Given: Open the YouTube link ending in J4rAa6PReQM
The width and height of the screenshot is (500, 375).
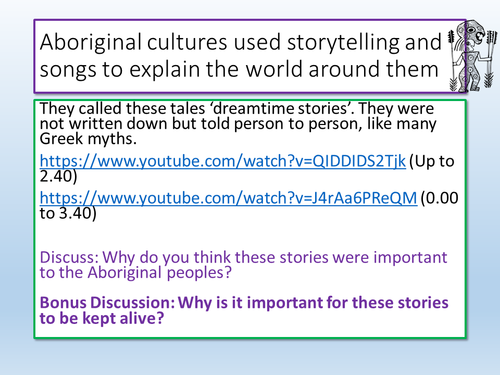Looking at the screenshot, I should 228,198.
